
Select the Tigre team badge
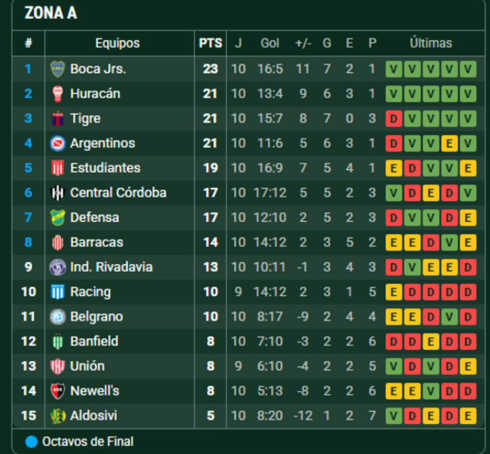(58, 118)
